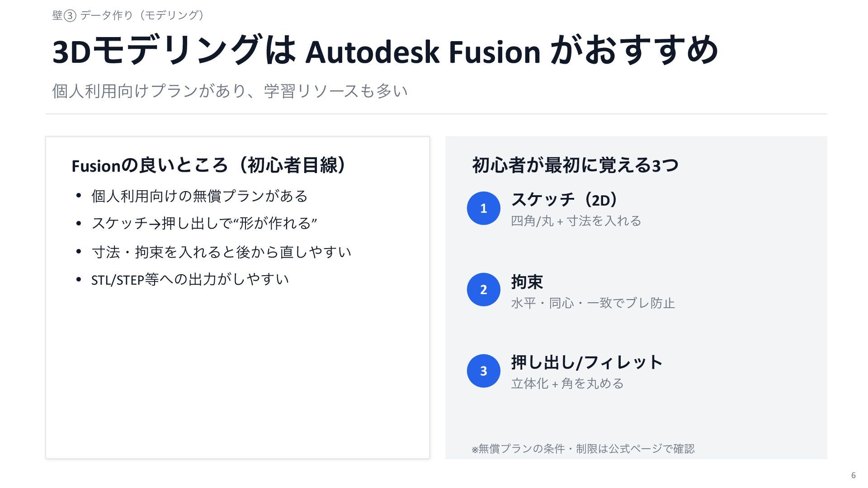Screen dimensions: 868x488
Task: Click the footnote about 無償プランの条件・制限
Action: click(583, 449)
